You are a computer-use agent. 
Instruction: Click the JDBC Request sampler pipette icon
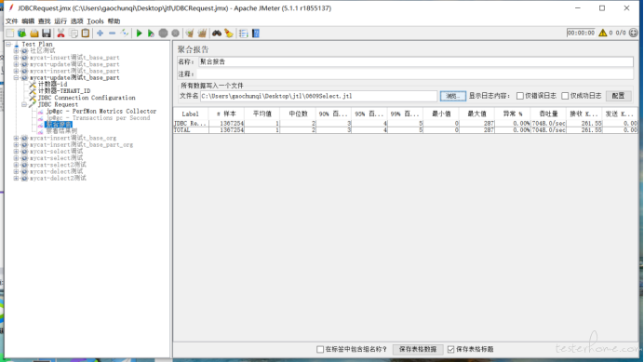[32, 104]
